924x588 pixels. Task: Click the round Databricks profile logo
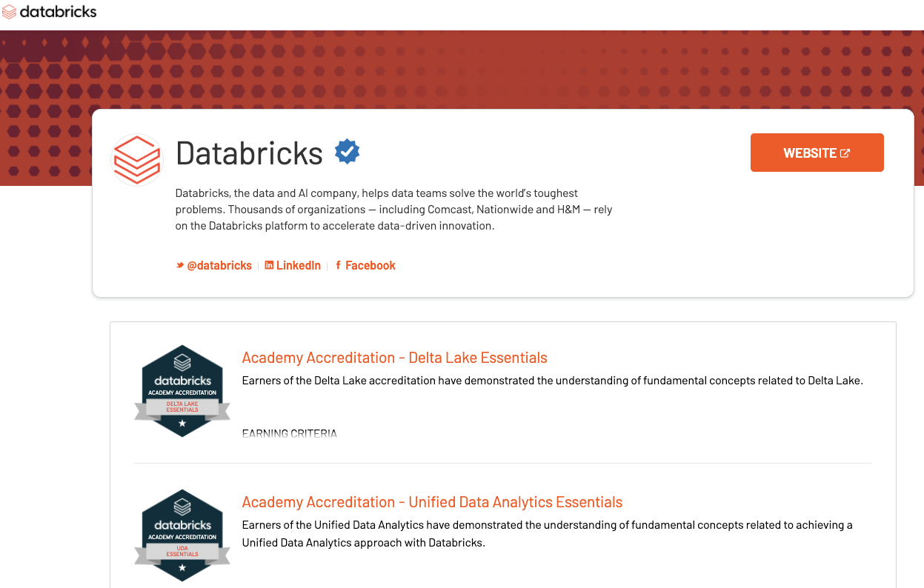point(137,159)
